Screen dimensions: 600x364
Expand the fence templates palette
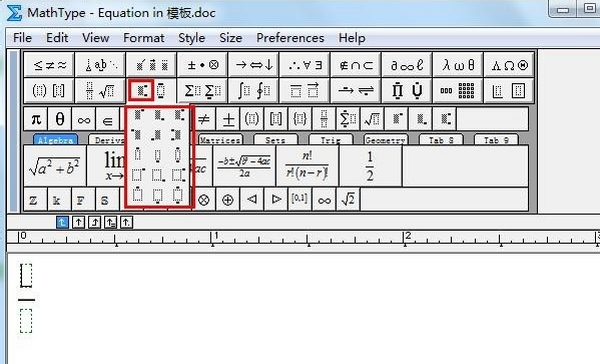coord(49,91)
